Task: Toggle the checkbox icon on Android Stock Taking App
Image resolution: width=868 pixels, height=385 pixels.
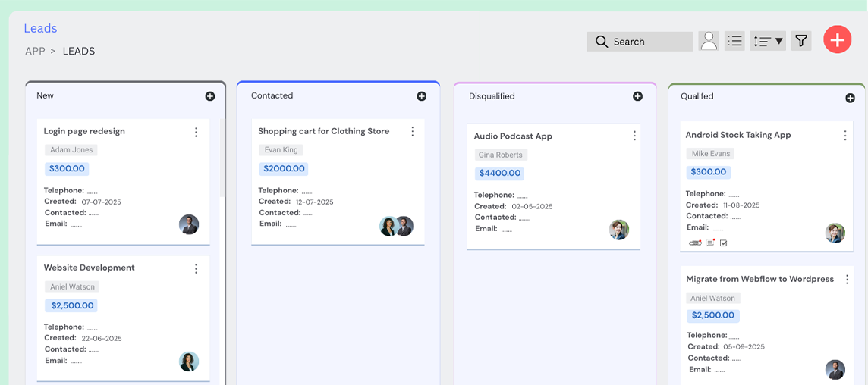Action: 723,243
